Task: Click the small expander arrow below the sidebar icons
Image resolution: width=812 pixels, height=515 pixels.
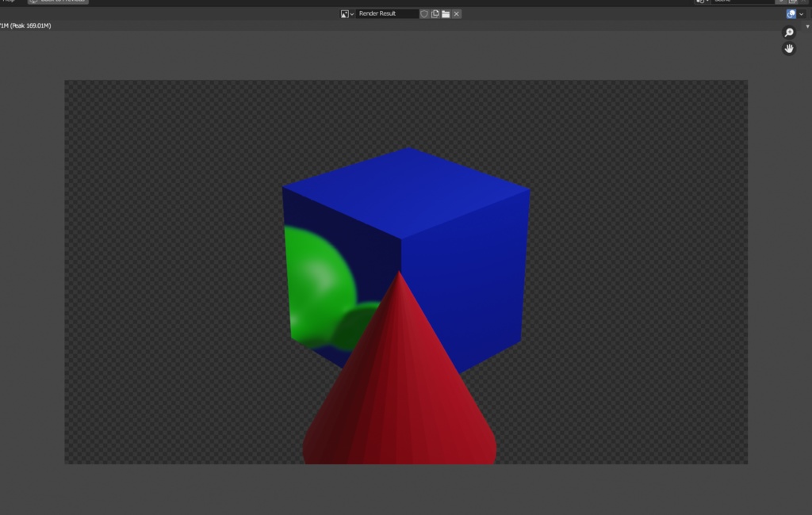Action: [x=808, y=25]
